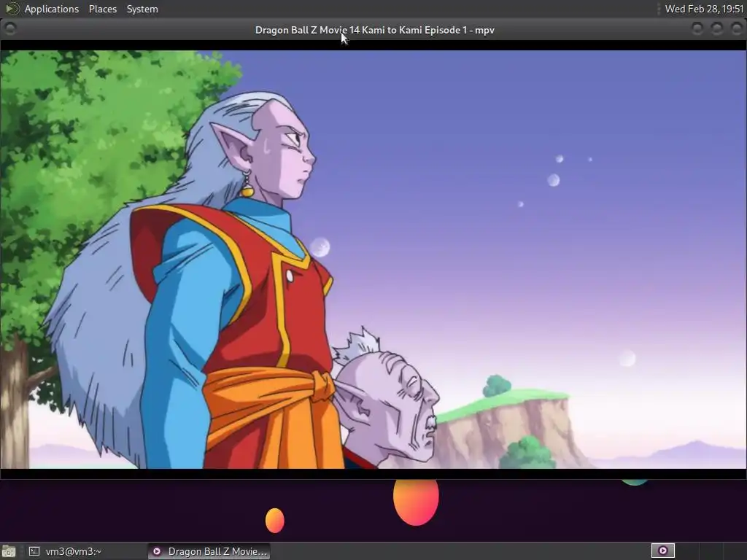The image size is (747, 560).
Task: Select the Dragon Ball Z Movie taskbar entry
Action: click(x=209, y=551)
